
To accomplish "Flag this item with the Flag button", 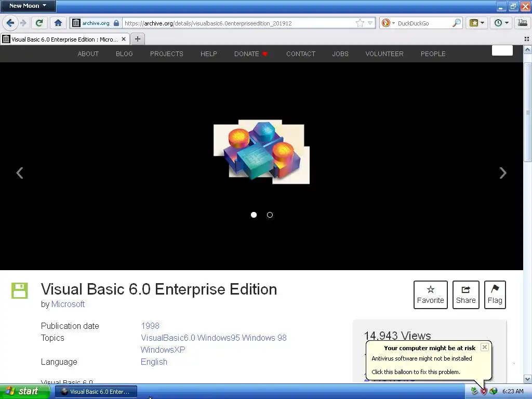I will pos(495,295).
